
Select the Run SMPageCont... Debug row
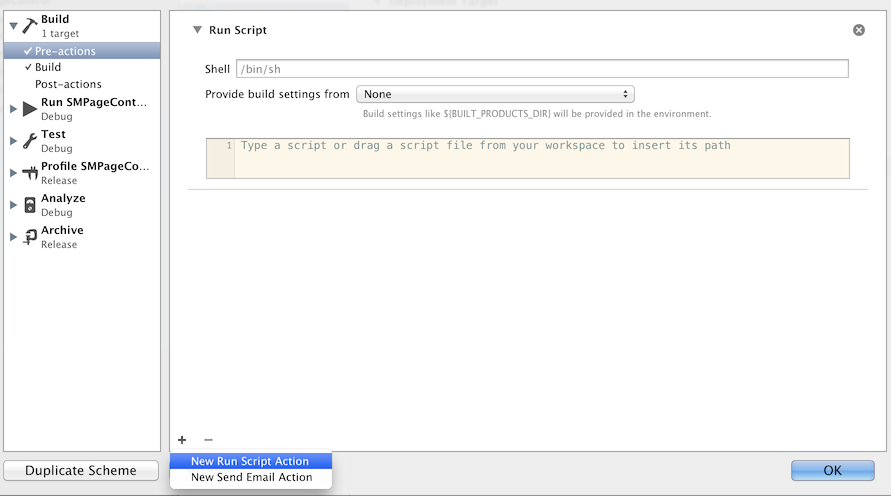pos(82,109)
